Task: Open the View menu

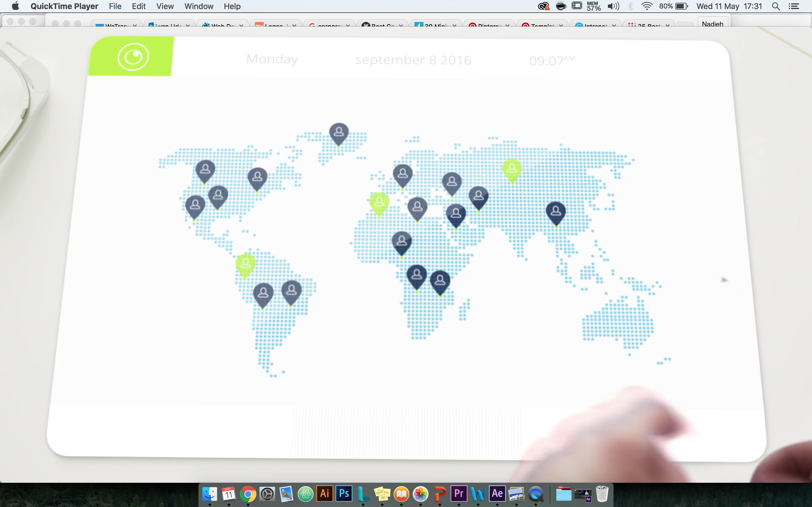Action: [x=165, y=6]
